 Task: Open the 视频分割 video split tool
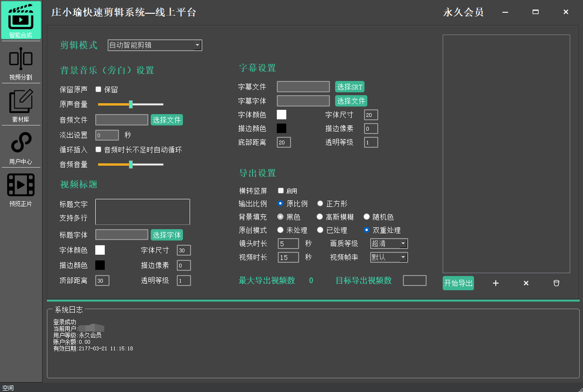coord(21,62)
